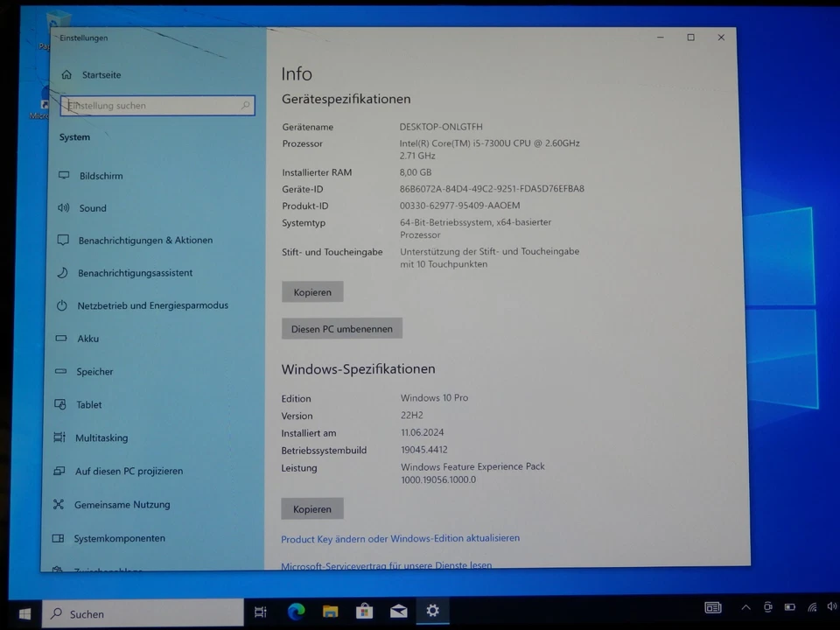Screen dimensions: 840x630
Task: Open Bildschirm settings via display icon
Action: (63, 176)
